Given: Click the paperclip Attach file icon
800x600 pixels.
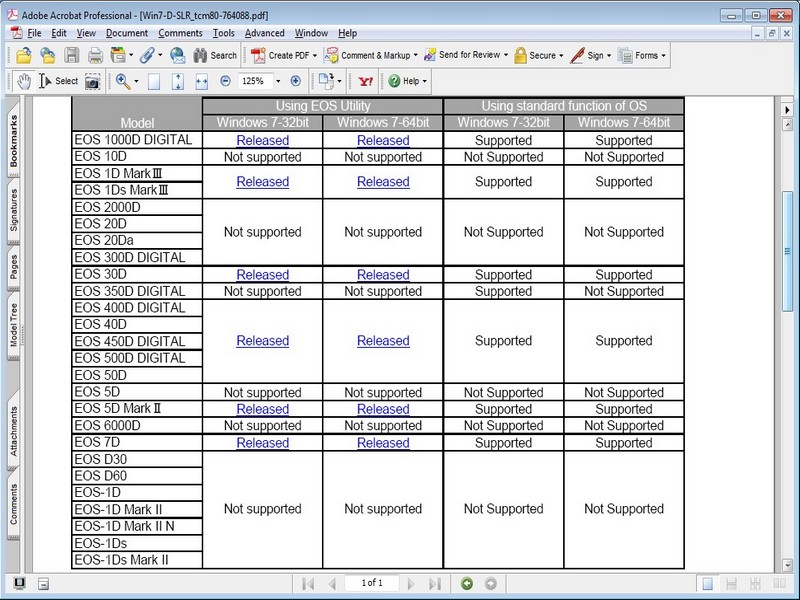Looking at the screenshot, I should pyautogui.click(x=147, y=55).
